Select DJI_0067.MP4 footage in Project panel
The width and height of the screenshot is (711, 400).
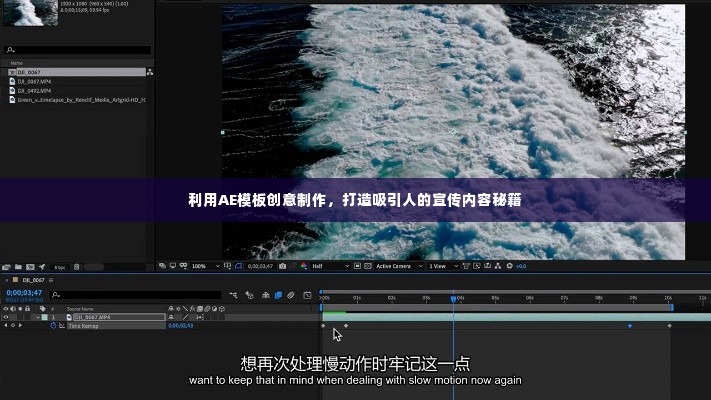click(34, 82)
